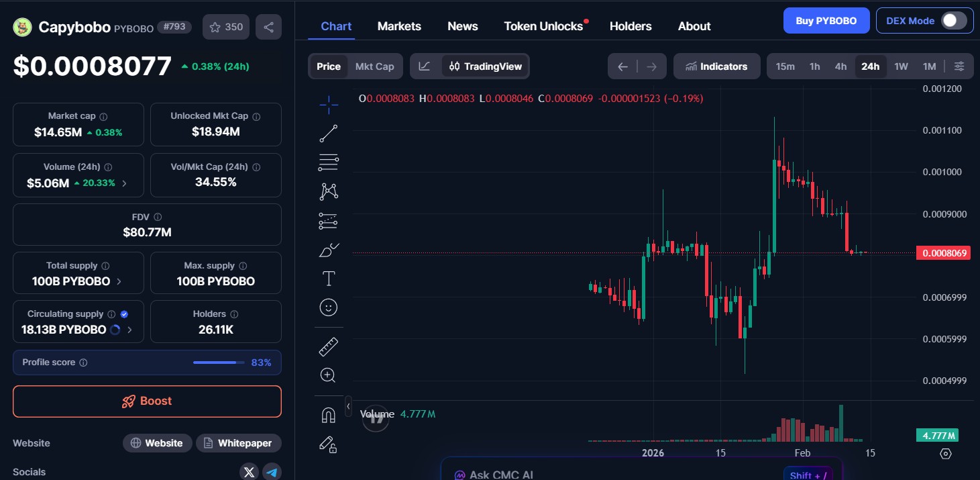Viewport: 980px width, 480px height.
Task: Open the Token Unlocks section
Action: tap(543, 26)
